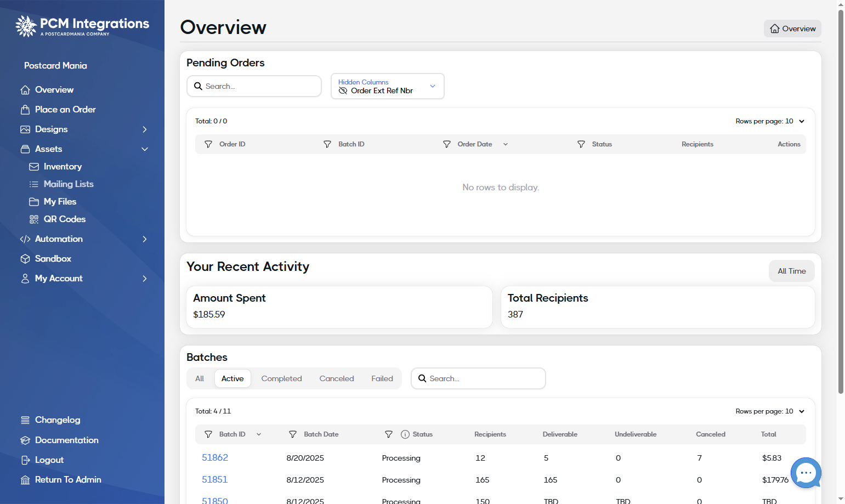Click the home icon in Overview breadcrumb button
The image size is (845, 504).
point(775,29)
